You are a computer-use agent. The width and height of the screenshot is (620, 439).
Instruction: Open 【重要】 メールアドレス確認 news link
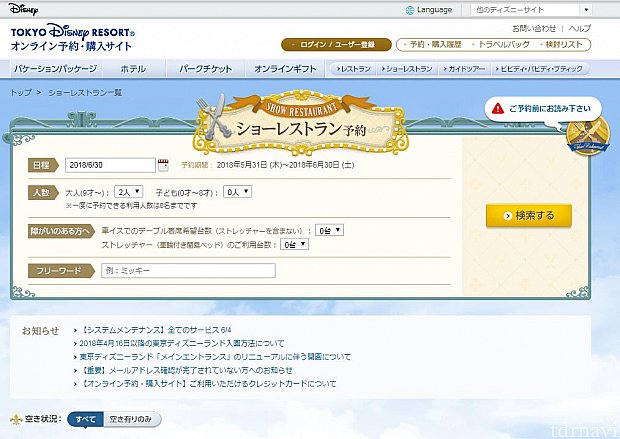[x=187, y=370]
